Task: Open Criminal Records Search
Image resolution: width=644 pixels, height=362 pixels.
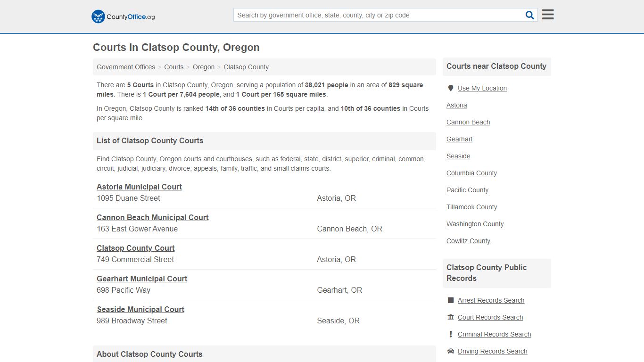Action: tap(495, 334)
